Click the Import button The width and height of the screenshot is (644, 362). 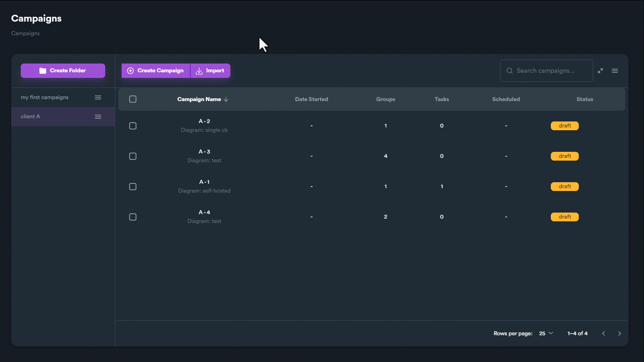pyautogui.click(x=210, y=71)
